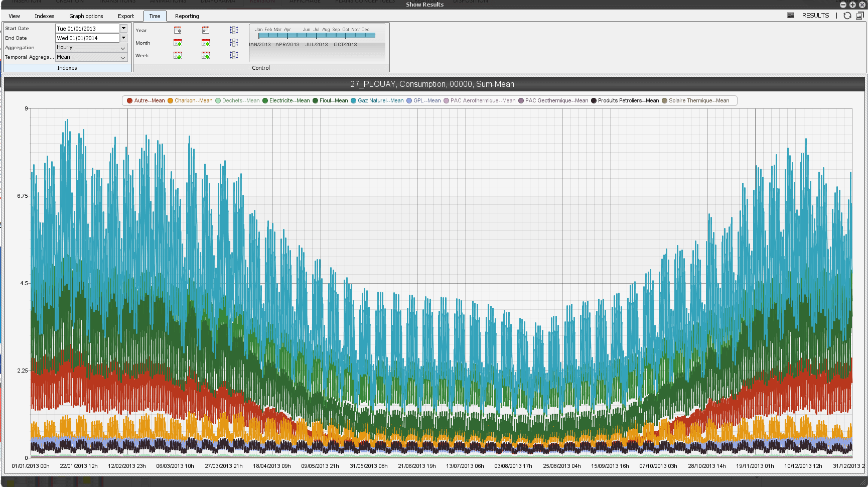
Task: Click the Month next-period calendar icon
Action: click(206, 43)
